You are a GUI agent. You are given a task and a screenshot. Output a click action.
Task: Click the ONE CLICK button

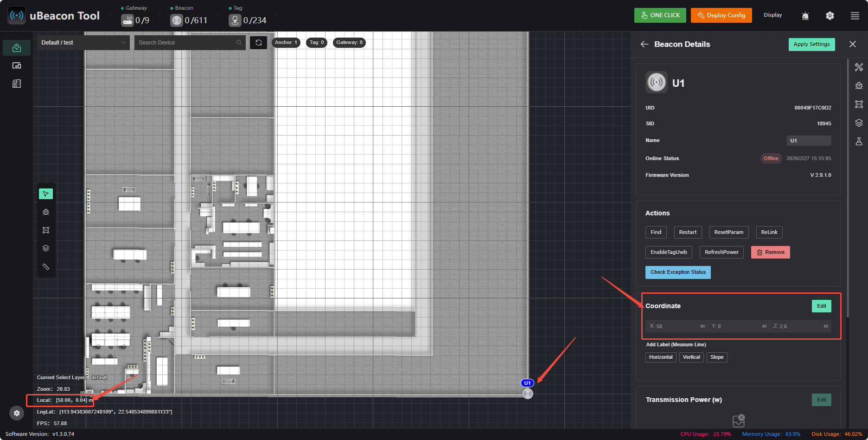661,15
